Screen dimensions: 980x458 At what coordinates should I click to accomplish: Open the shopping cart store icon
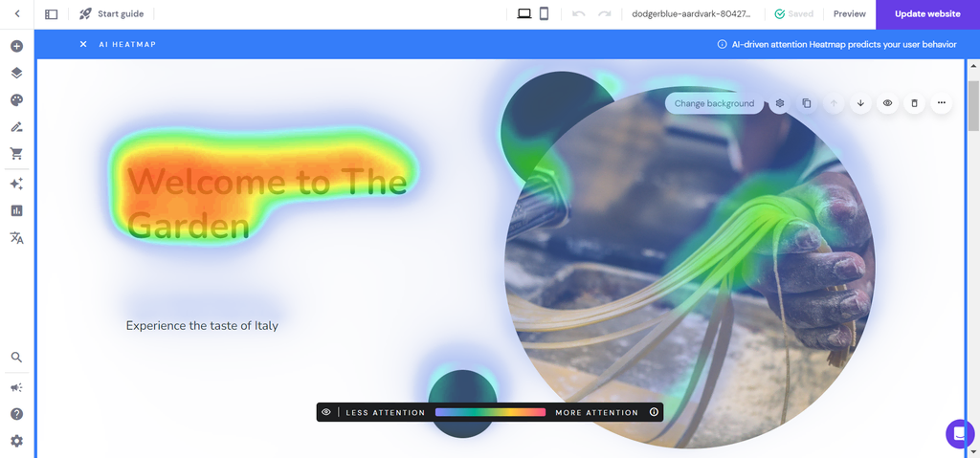(17, 153)
